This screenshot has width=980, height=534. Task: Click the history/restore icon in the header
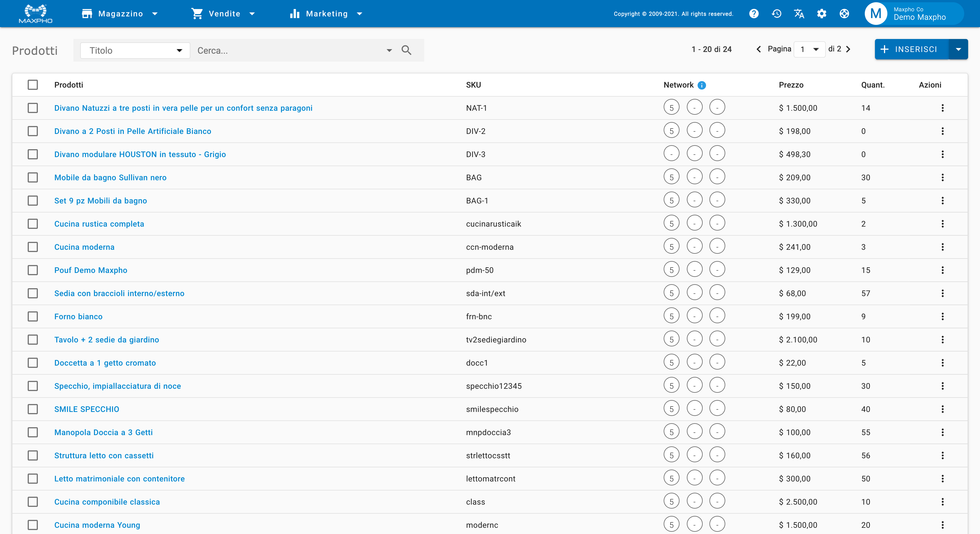(x=776, y=13)
